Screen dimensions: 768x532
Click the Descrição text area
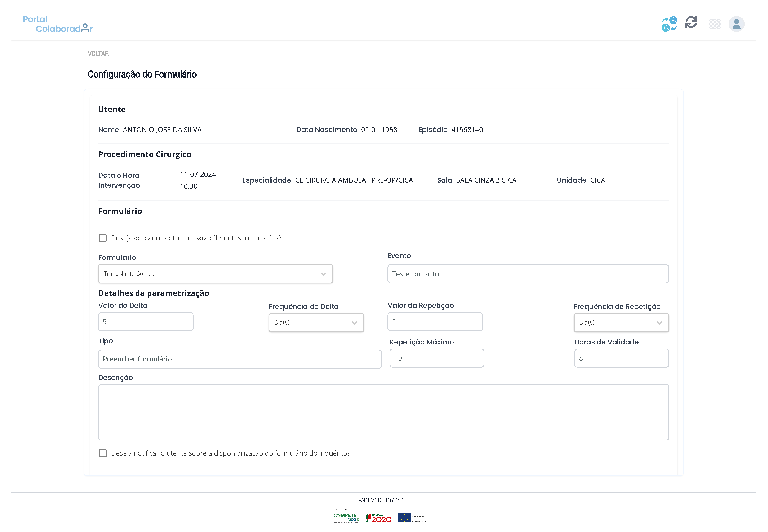click(x=383, y=412)
